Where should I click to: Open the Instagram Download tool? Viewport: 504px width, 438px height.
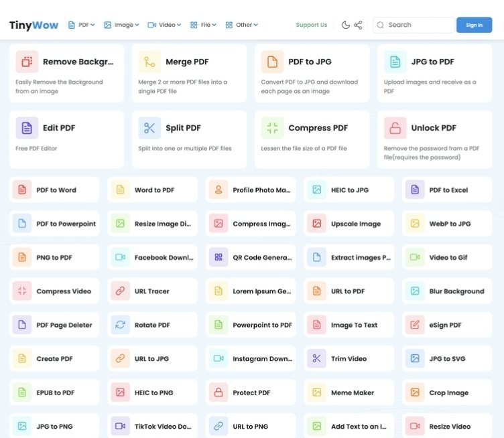(x=251, y=358)
